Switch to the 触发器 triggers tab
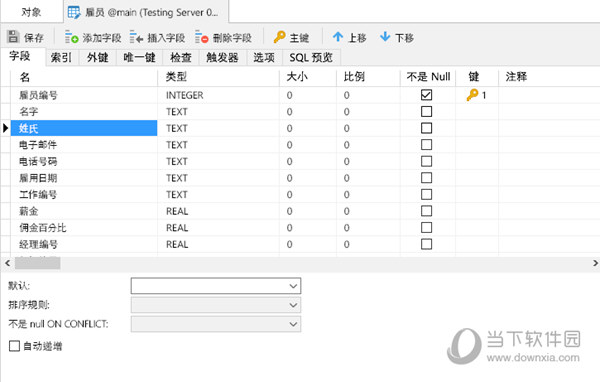The width and height of the screenshot is (600, 382). [x=222, y=58]
